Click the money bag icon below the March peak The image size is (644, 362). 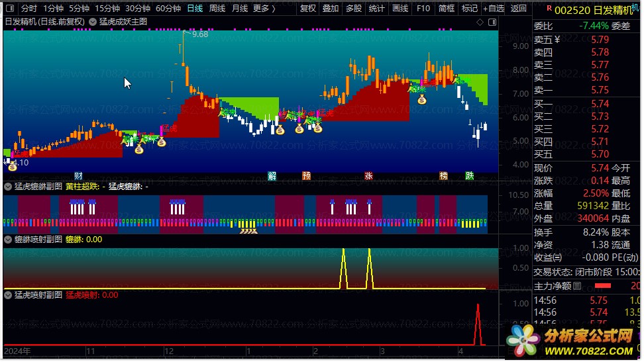(422, 99)
